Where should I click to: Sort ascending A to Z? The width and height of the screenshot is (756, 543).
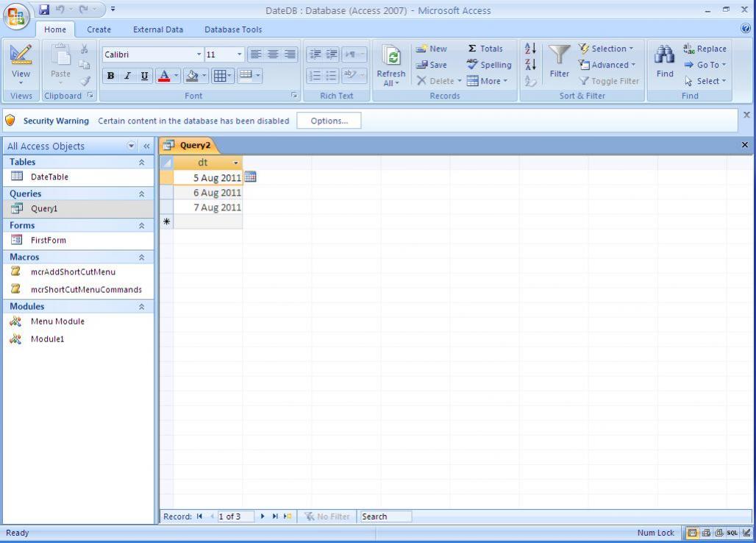[530, 49]
